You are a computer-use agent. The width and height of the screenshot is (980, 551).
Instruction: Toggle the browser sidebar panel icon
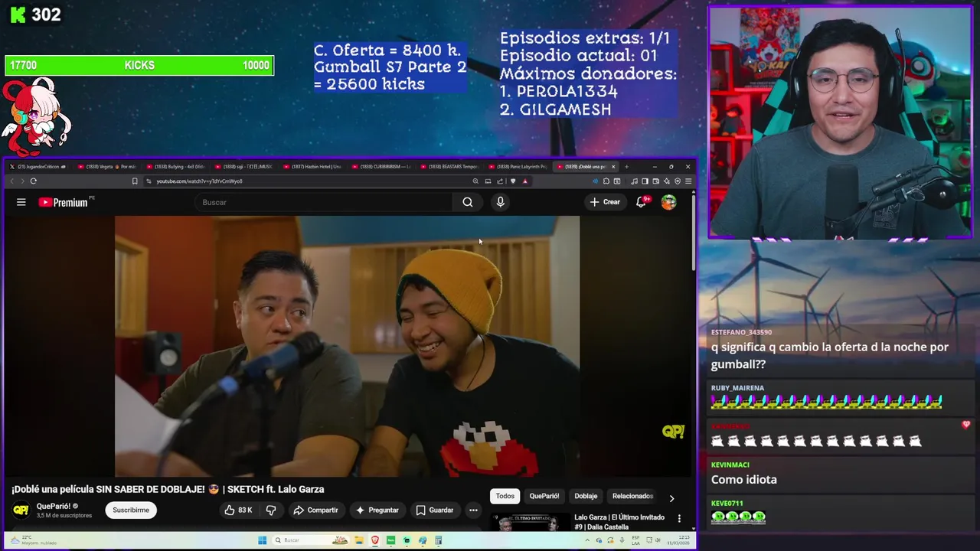coord(645,181)
